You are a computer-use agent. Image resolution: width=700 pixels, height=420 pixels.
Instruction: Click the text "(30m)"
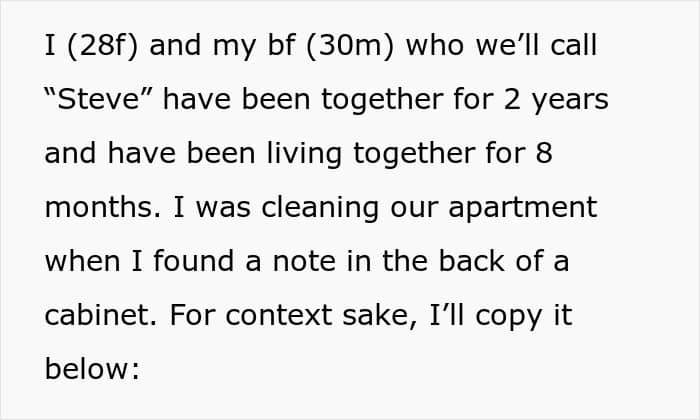click(350, 46)
